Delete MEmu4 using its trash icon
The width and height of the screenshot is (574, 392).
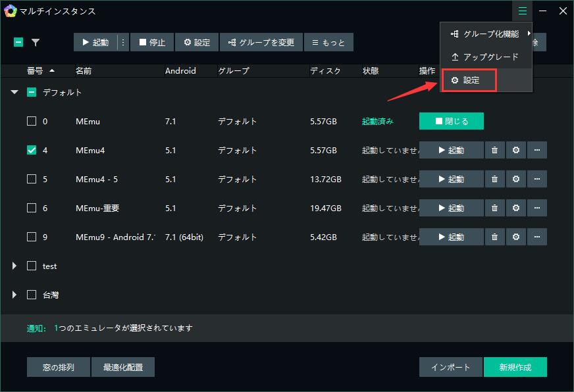coord(494,150)
